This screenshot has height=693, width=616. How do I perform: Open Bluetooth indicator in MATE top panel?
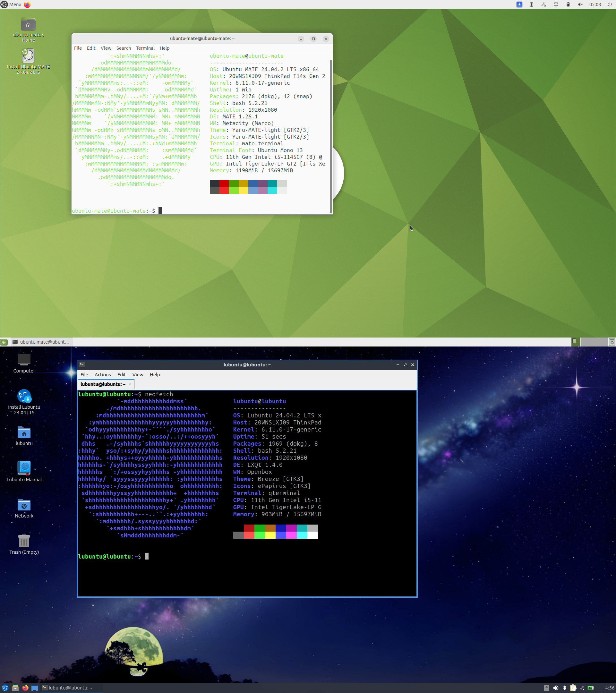[531, 4]
